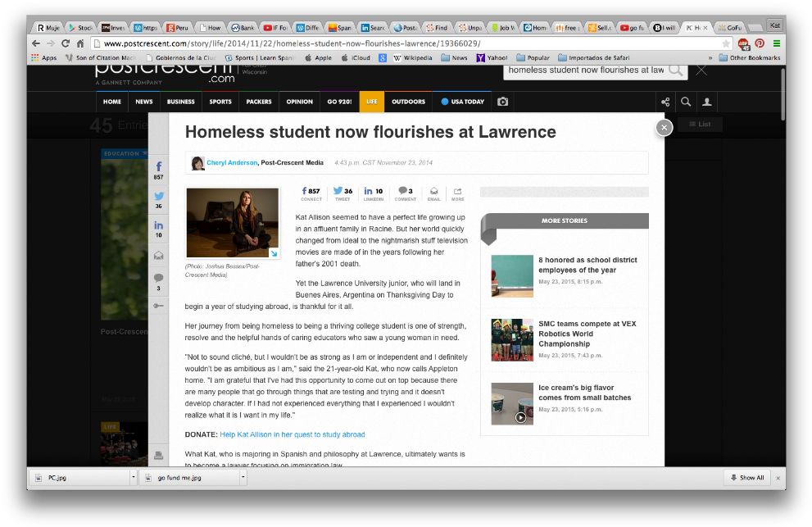Open the photo gallery camera icon in navbar
This screenshot has width=812, height=527.
[x=502, y=102]
